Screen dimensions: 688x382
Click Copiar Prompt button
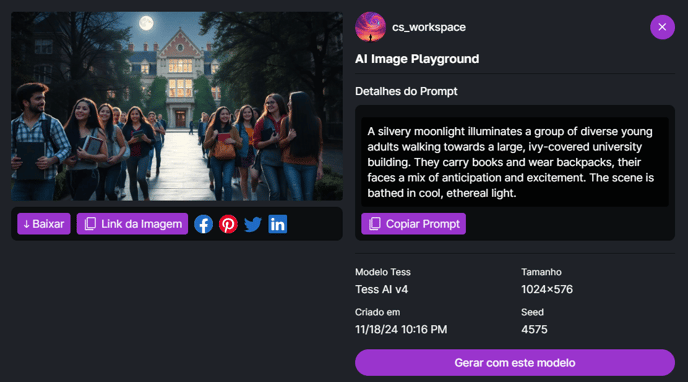tap(413, 224)
